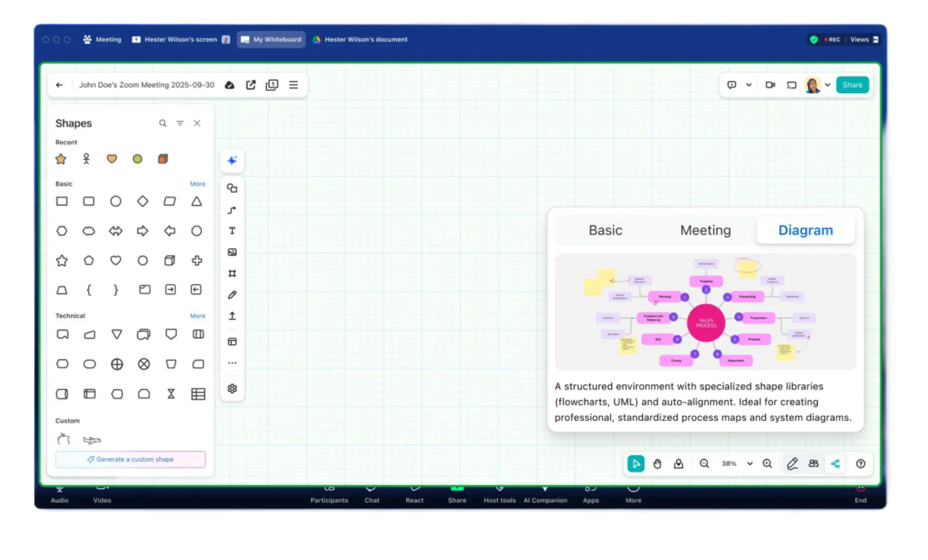Click More link next to Technical shapes

(x=197, y=315)
